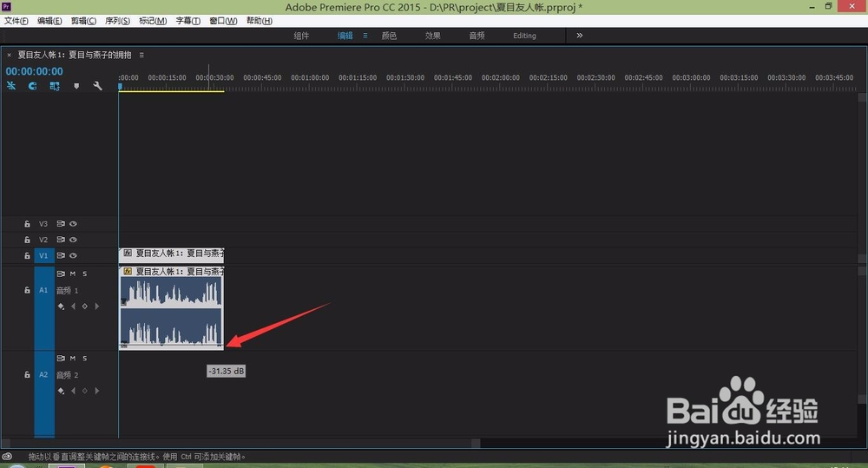This screenshot has width=868, height=468.
Task: Expand more workspaces chevron
Action: 580,36
